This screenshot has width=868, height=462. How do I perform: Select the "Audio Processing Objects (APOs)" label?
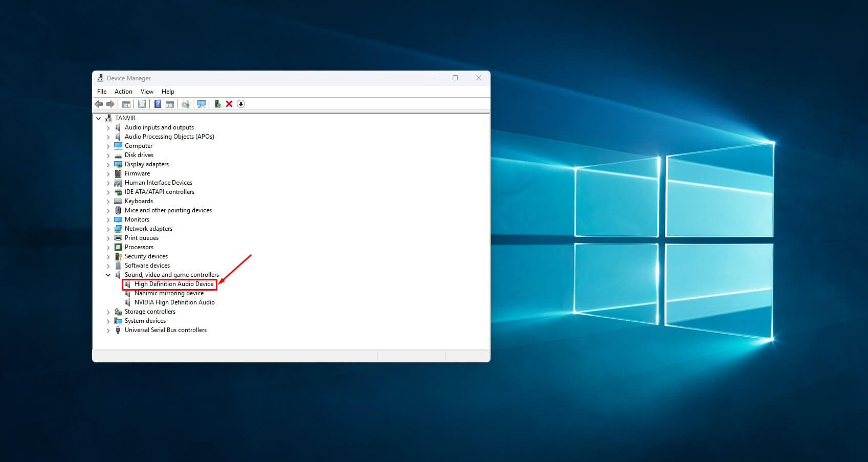tap(169, 137)
